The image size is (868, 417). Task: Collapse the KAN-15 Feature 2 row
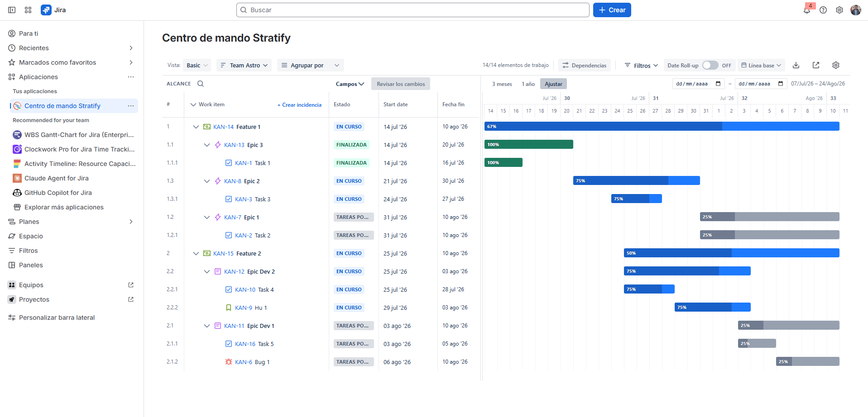click(196, 253)
